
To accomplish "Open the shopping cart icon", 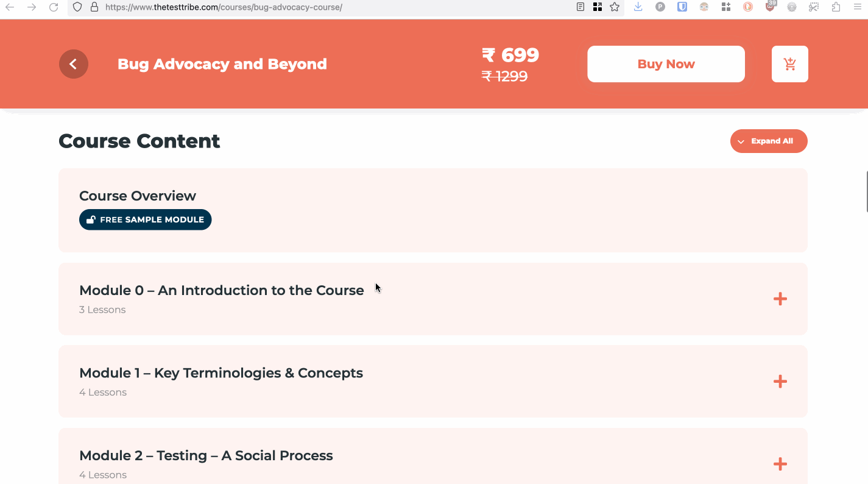I will 790,64.
